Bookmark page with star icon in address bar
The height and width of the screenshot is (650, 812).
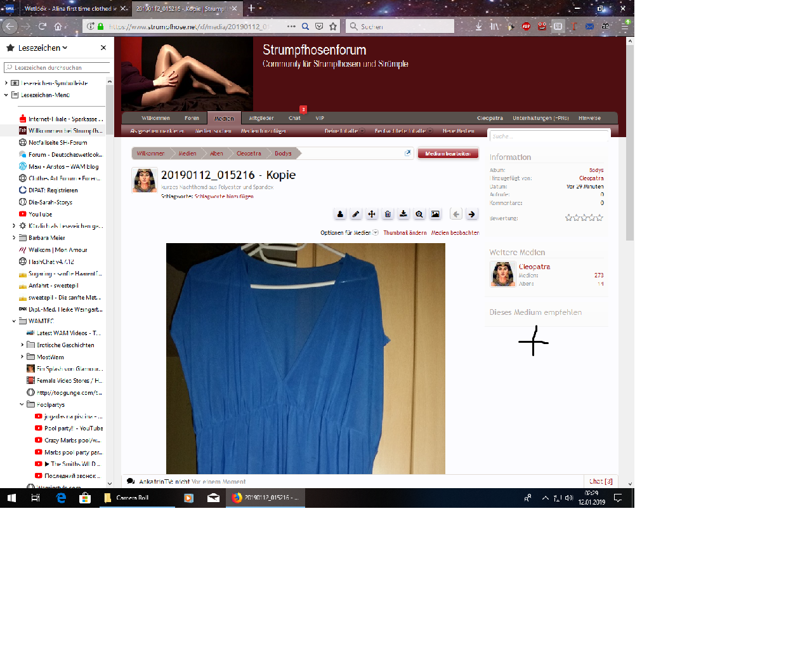pyautogui.click(x=333, y=27)
